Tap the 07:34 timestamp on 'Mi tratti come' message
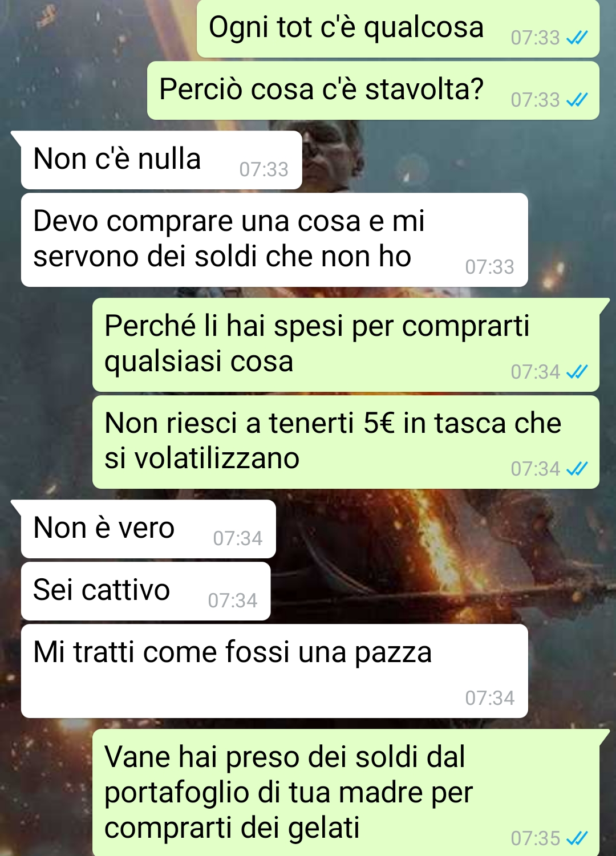Viewport: 616px width, 856px height. click(490, 699)
